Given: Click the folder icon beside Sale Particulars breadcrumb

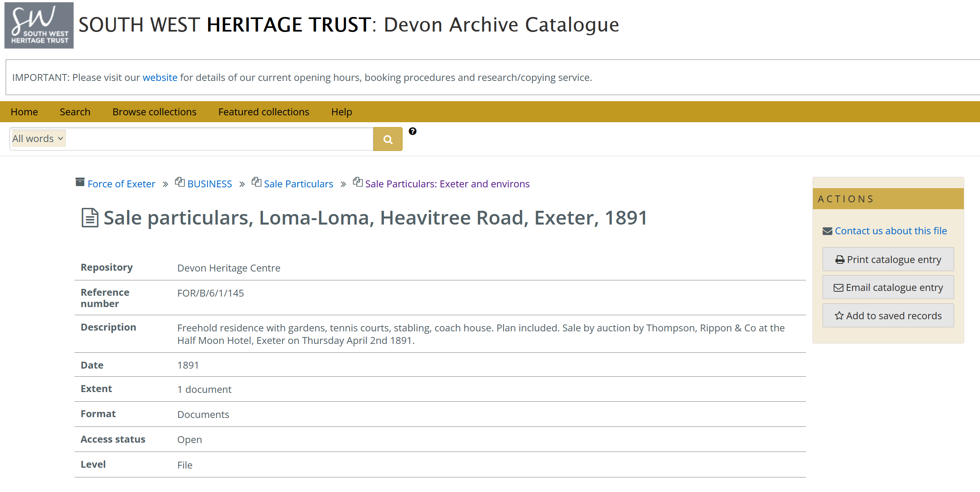Looking at the screenshot, I should (257, 182).
